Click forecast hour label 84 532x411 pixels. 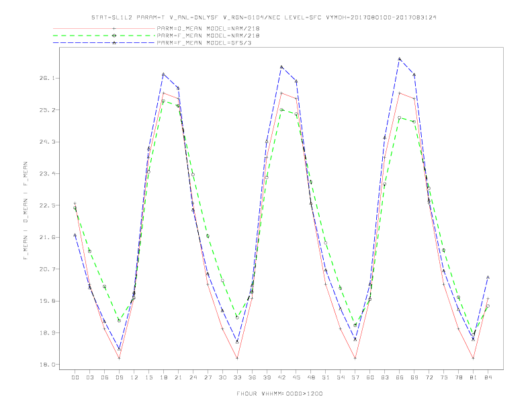(x=488, y=377)
